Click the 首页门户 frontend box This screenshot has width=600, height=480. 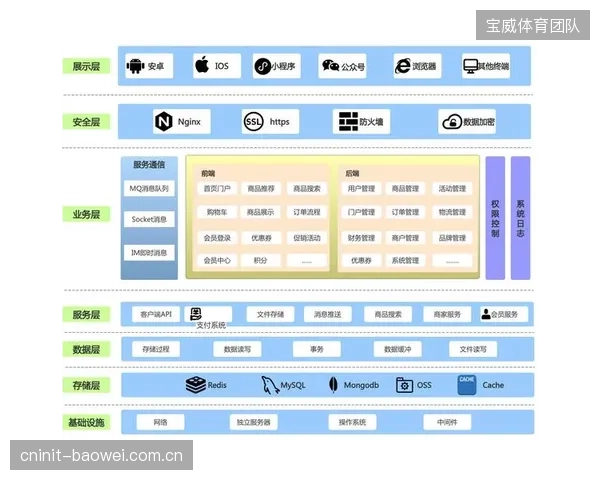click(217, 188)
